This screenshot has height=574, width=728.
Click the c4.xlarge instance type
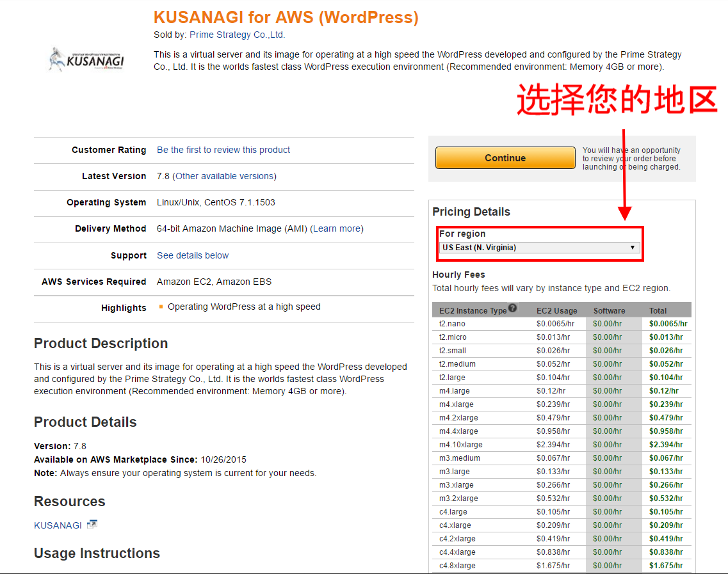pos(455,526)
